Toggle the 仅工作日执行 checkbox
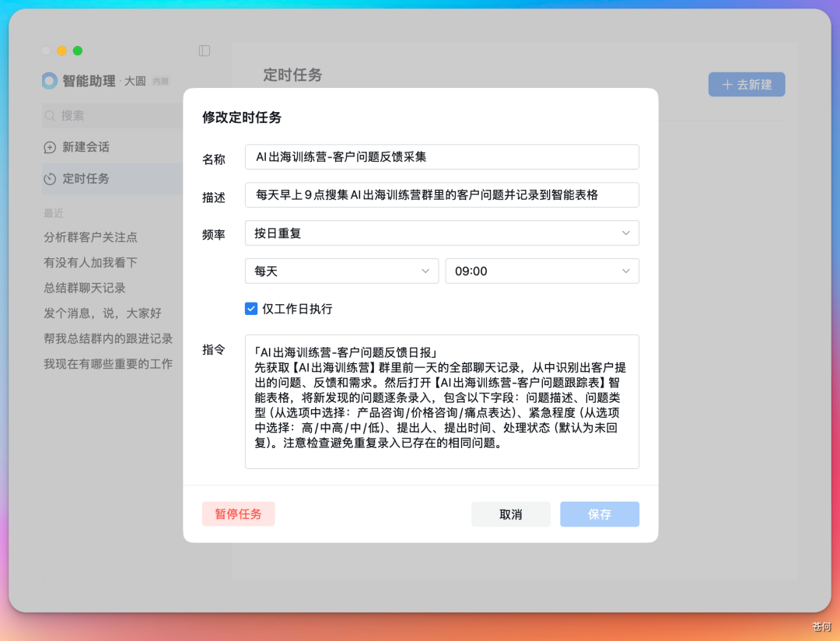The image size is (840, 641). pos(251,309)
